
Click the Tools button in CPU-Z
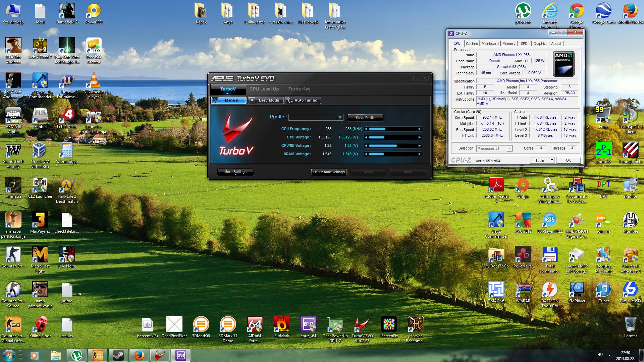coord(540,160)
